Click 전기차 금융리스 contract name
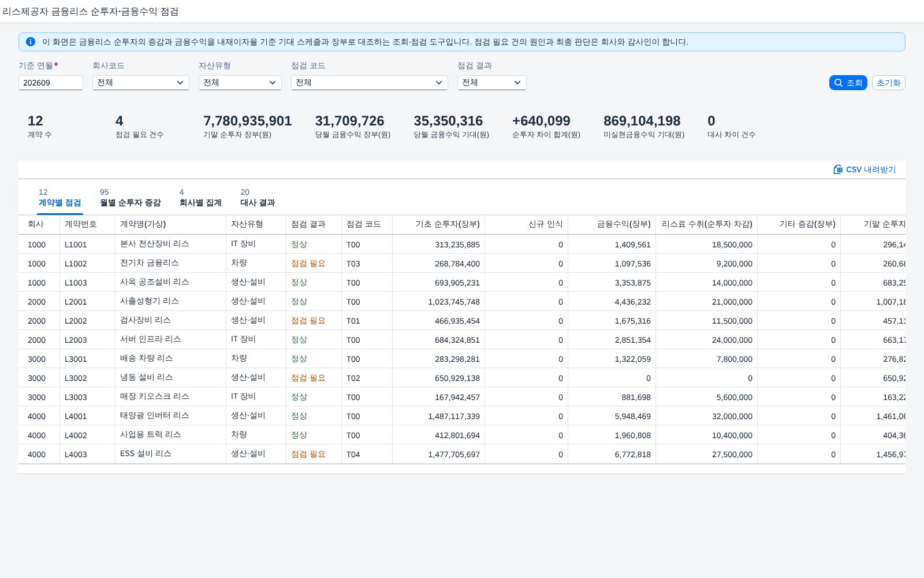The height and width of the screenshot is (578, 924). [x=150, y=263]
